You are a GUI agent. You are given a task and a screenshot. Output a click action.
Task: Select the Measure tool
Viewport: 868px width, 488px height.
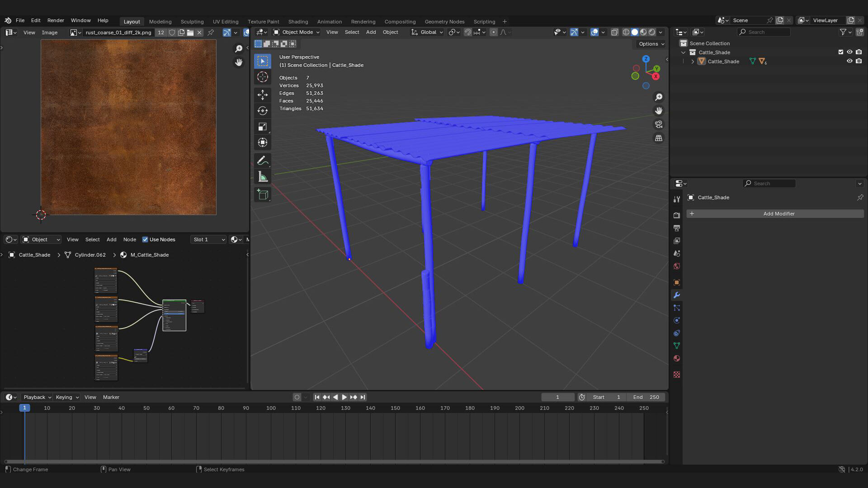263,177
